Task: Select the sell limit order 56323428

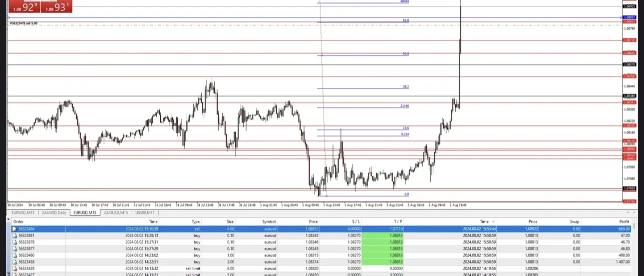Action: (26, 268)
